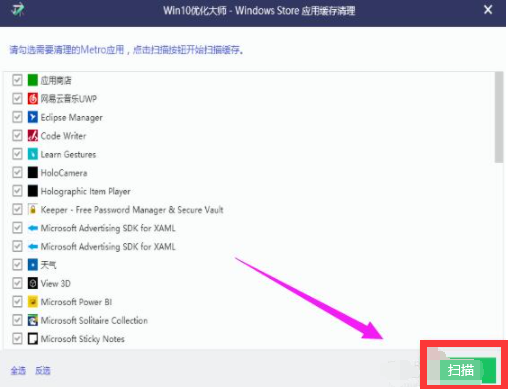
Task: Uncheck the HoloCamera checkbox
Action: point(17,172)
